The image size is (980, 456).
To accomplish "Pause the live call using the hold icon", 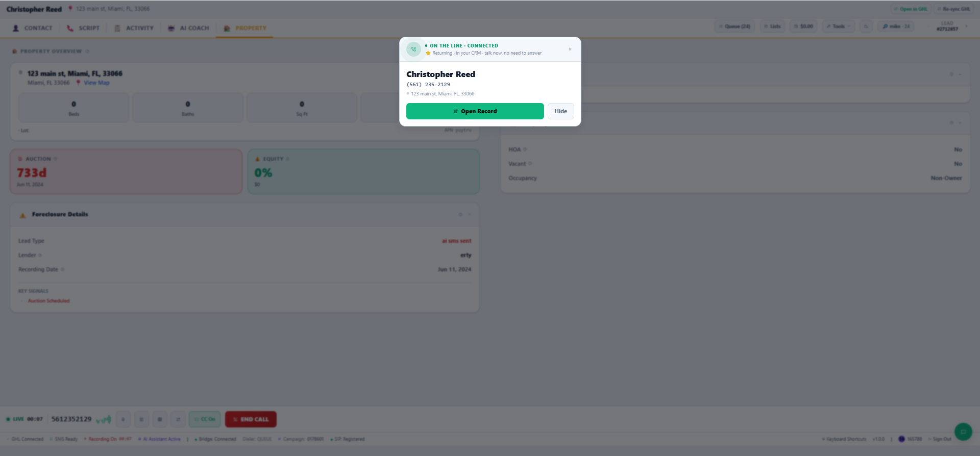I will 141,419.
